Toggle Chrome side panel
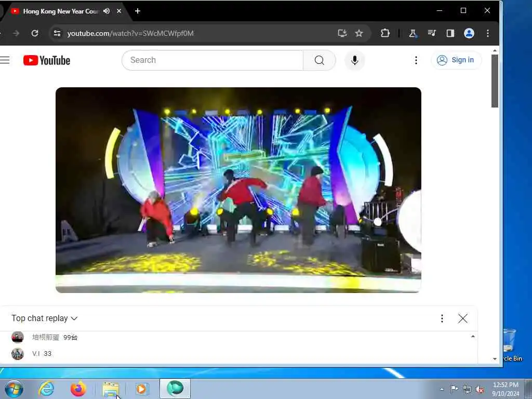 pos(450,33)
